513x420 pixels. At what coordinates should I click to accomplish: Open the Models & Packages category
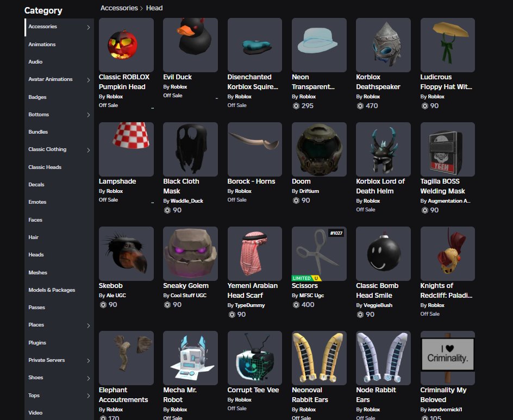pos(52,290)
